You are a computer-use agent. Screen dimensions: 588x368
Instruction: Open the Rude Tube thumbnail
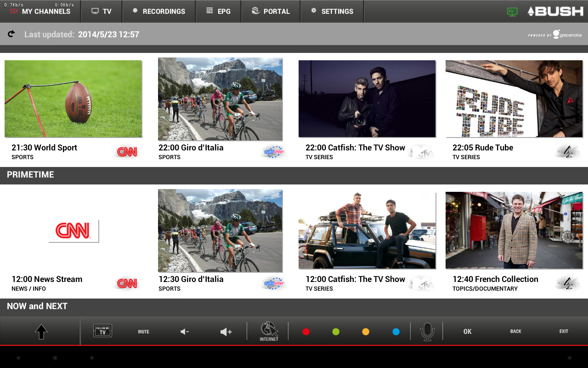(x=514, y=99)
